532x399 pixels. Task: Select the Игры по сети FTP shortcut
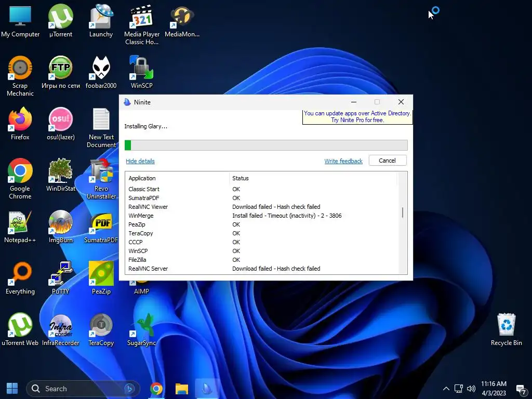pyautogui.click(x=60, y=73)
